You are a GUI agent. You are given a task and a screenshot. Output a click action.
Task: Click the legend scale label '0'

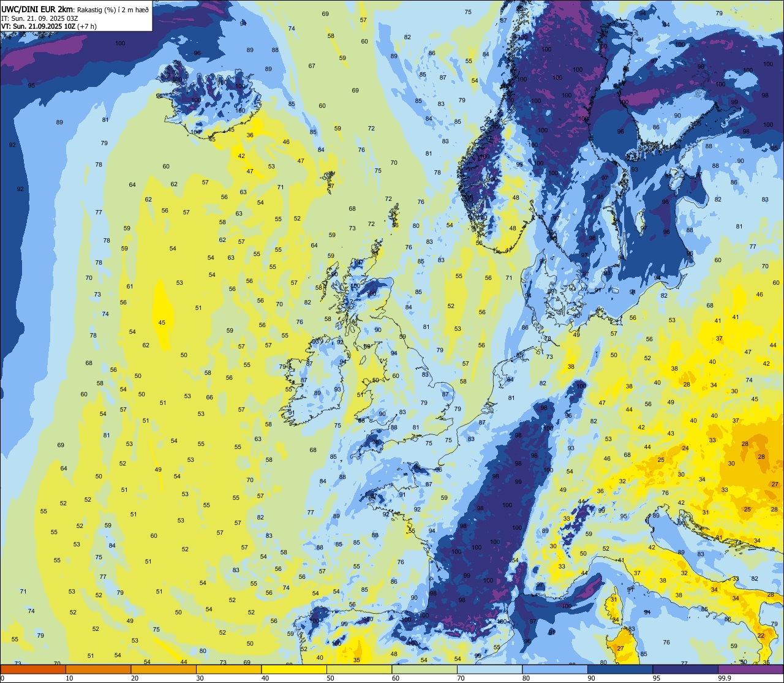(2, 678)
